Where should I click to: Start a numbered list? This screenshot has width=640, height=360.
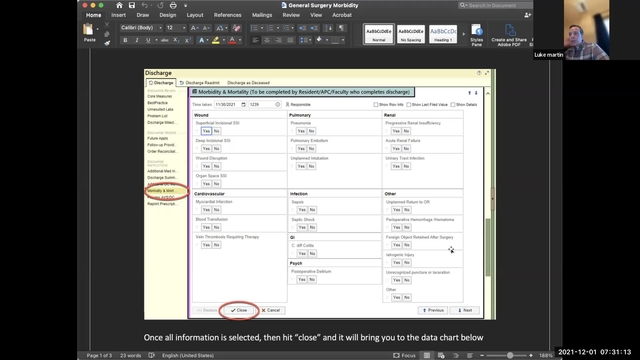tap(270, 28)
